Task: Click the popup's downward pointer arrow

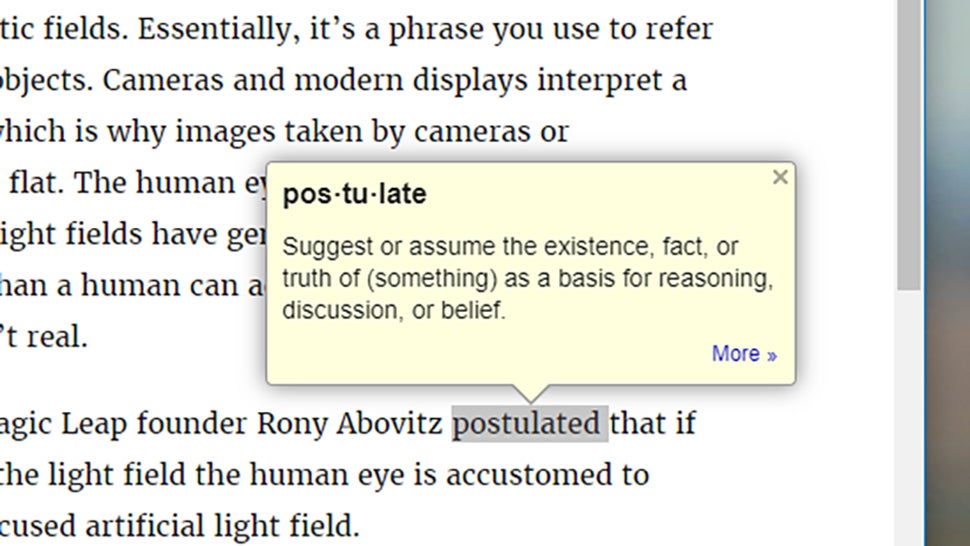Action: click(531, 393)
